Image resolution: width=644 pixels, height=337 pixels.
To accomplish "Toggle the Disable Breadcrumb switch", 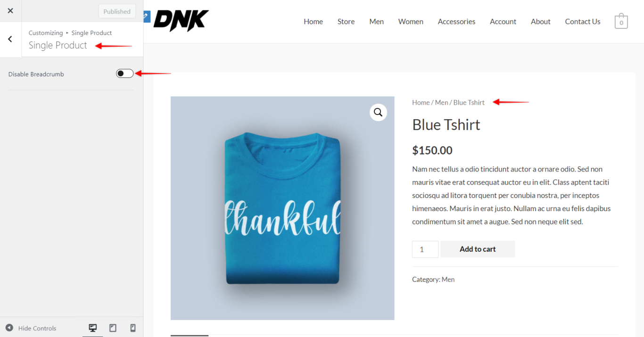I will 125,74.
